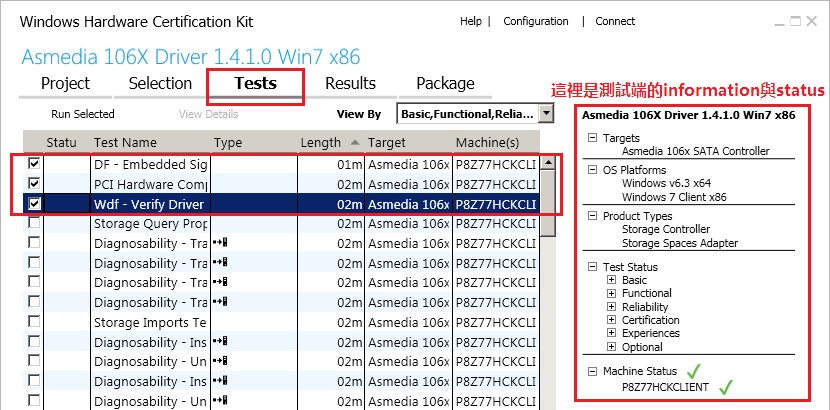Image resolution: width=830 pixels, height=410 pixels.
Task: Select the Tests tab
Action: pyautogui.click(x=256, y=84)
